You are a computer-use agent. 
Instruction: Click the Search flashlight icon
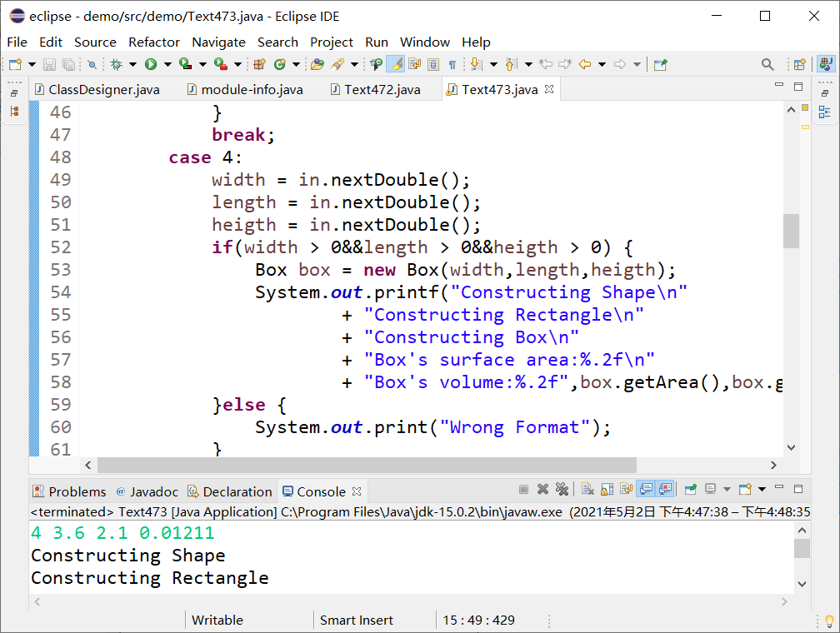pos(337,65)
